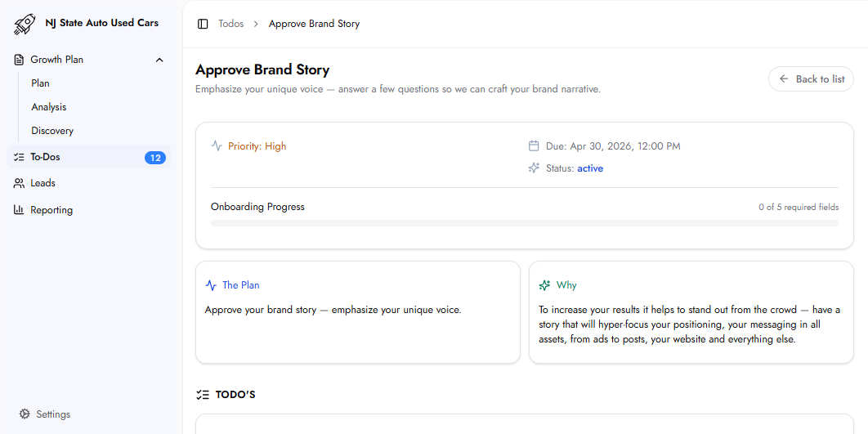
Task: Click the Back to list button
Action: click(x=811, y=79)
